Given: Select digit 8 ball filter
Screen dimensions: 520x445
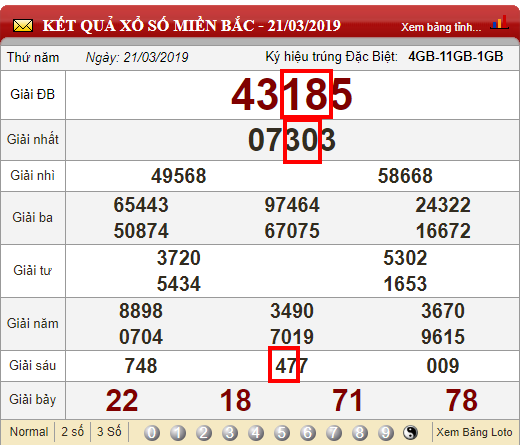Looking at the screenshot, I should tap(360, 433).
